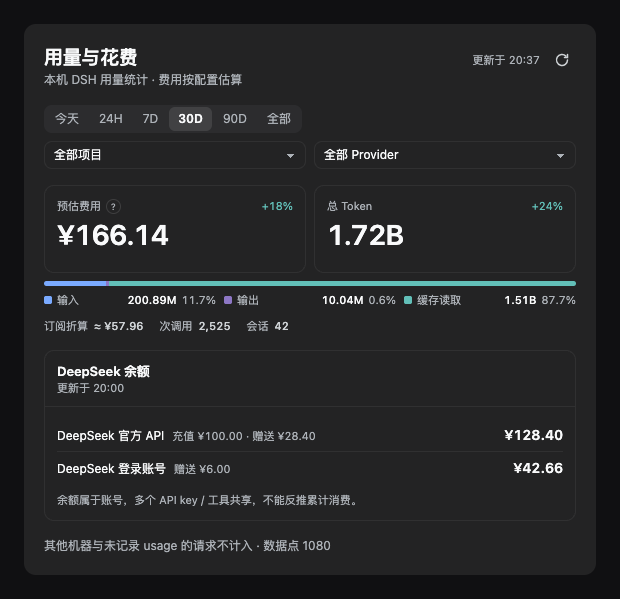Click the 更新于 20:00 balance timestamp
This screenshot has height=599, width=620.
click(91, 388)
